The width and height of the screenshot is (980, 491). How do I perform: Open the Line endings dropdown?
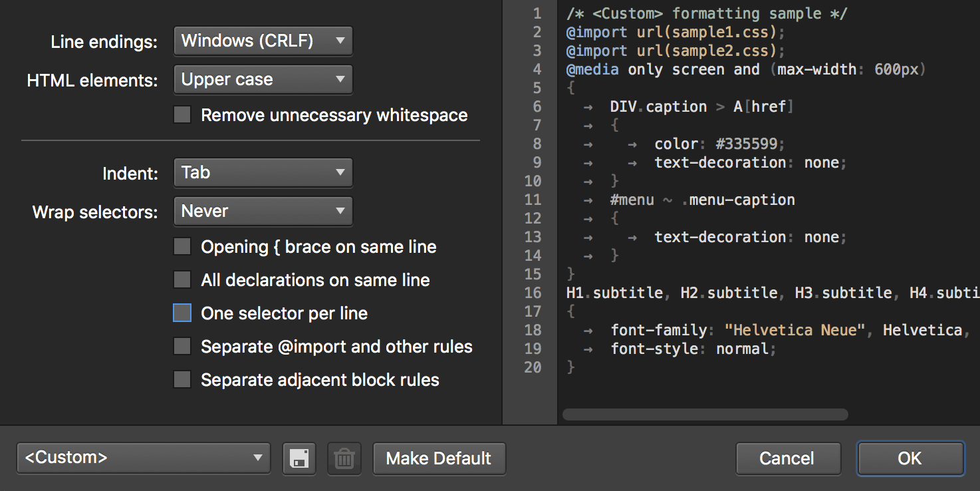click(x=263, y=41)
